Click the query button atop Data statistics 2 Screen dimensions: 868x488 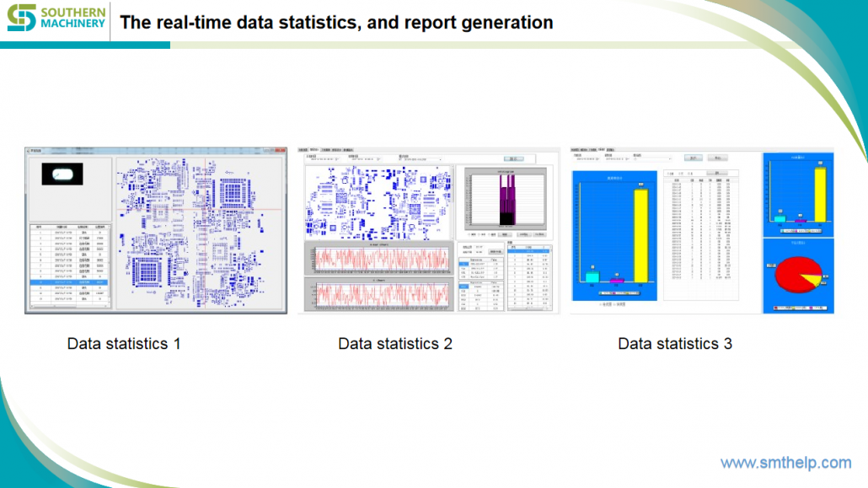514,159
